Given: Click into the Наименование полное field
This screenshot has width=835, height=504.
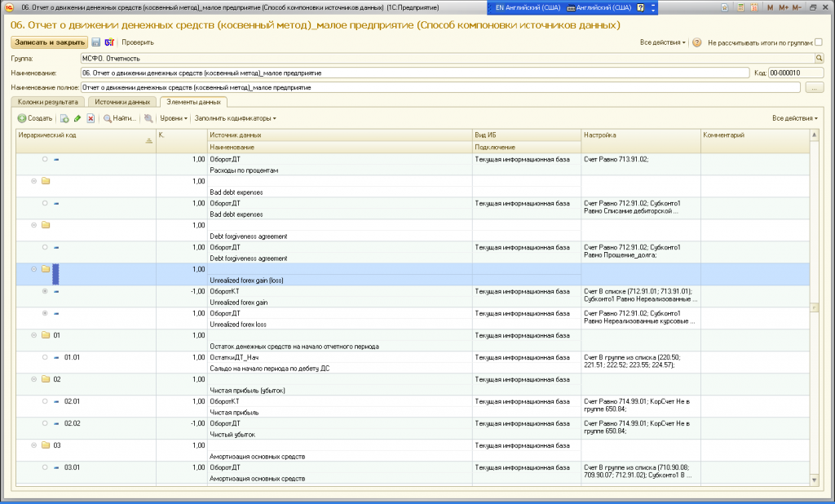Looking at the screenshot, I should 440,87.
